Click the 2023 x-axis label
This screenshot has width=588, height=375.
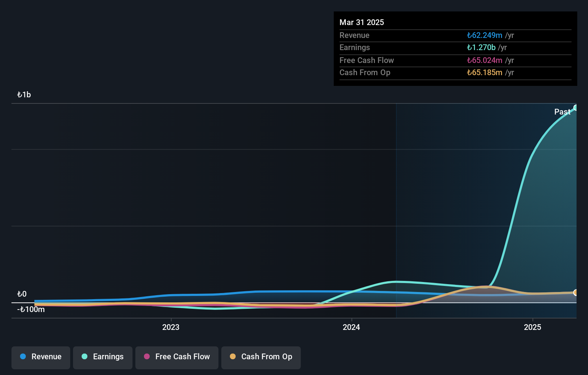click(x=171, y=327)
